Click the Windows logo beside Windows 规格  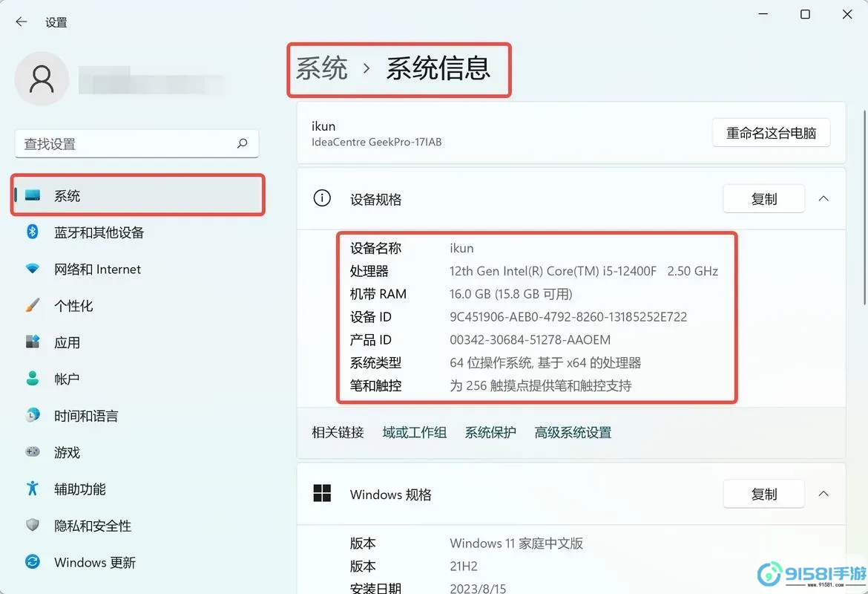[322, 493]
